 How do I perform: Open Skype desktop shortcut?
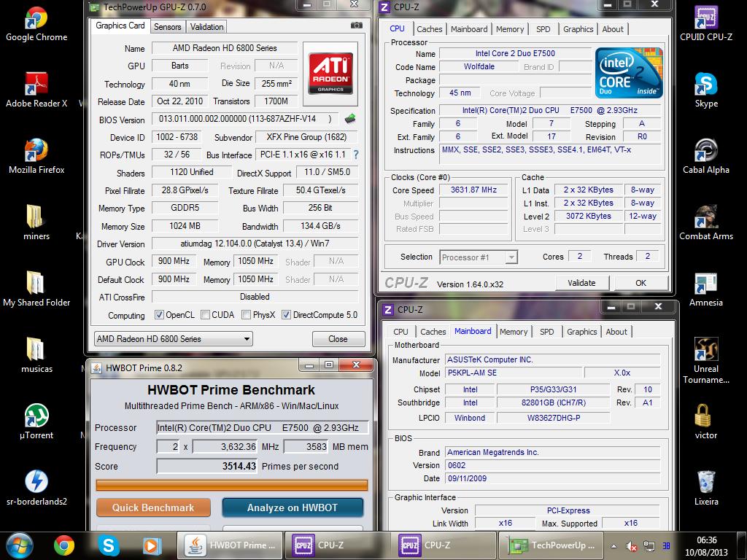(x=706, y=90)
